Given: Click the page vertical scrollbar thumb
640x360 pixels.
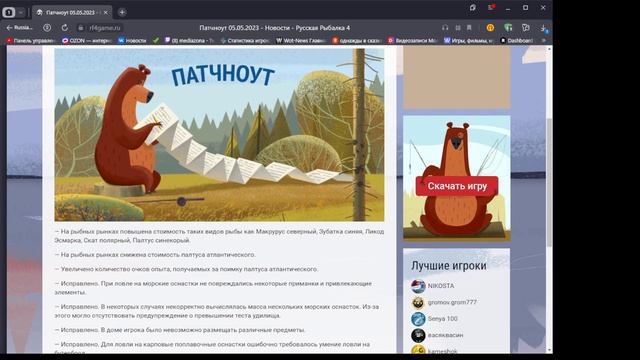Looking at the screenshot, I should pyautogui.click(x=549, y=182).
